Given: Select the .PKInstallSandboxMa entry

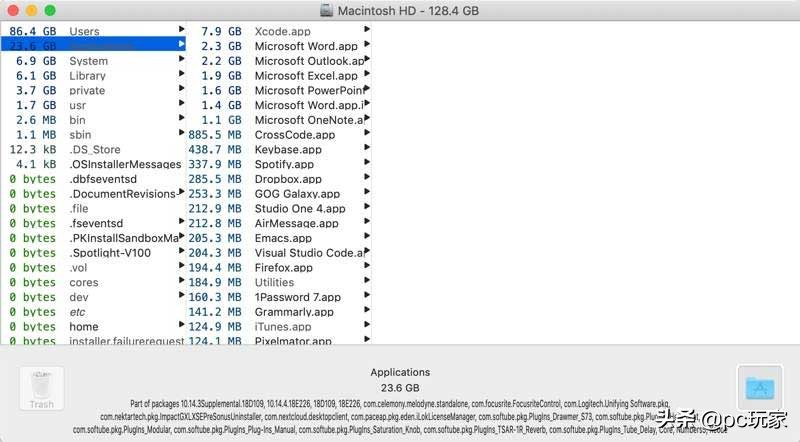Looking at the screenshot, I should (x=93, y=238).
